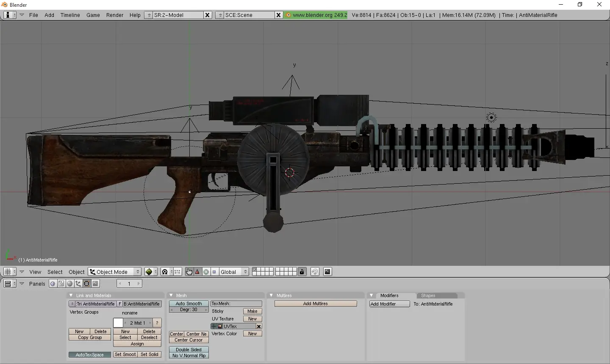Open the info window type selector icon
The height and width of the screenshot is (364, 610).
[x=10, y=15]
